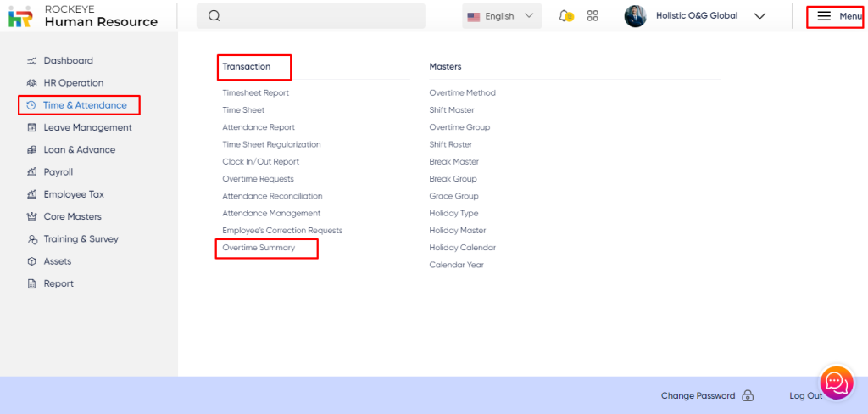Click inside the search input field
Screen dimensions: 868x414
(x=322, y=16)
